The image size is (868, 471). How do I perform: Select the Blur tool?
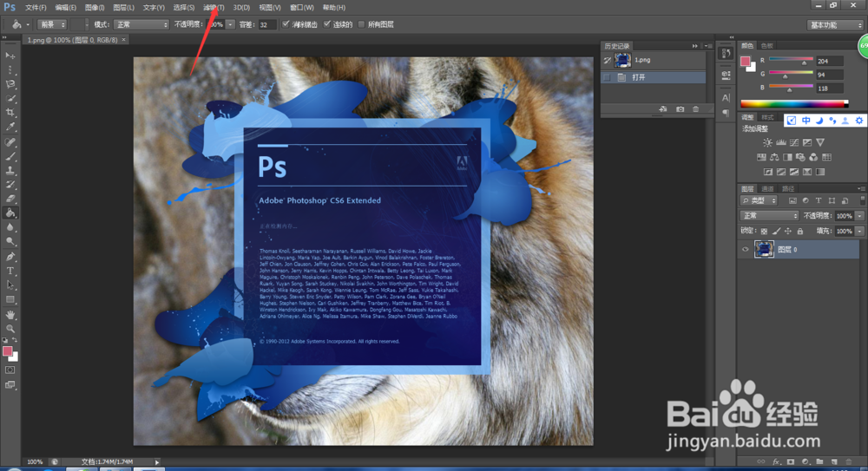(x=10, y=227)
